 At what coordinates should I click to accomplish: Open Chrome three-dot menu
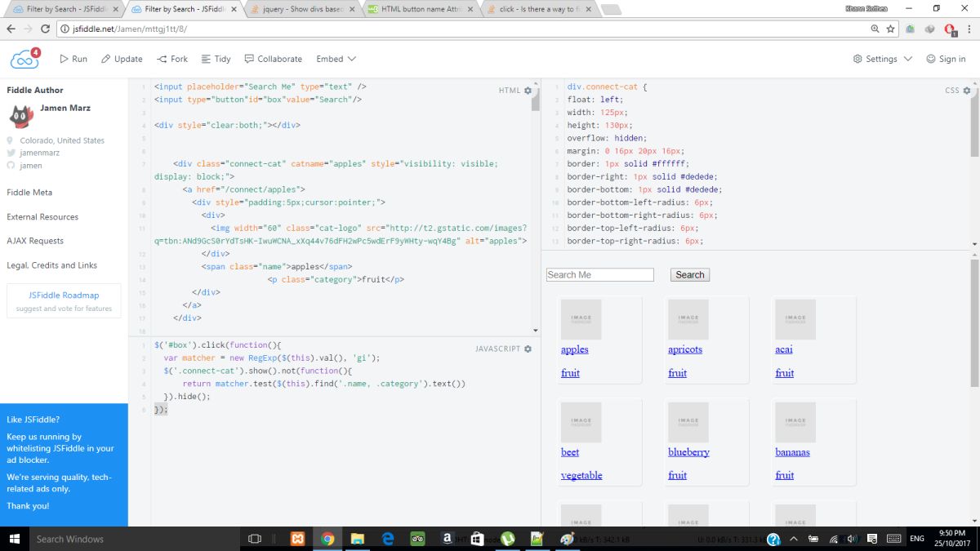click(968, 29)
